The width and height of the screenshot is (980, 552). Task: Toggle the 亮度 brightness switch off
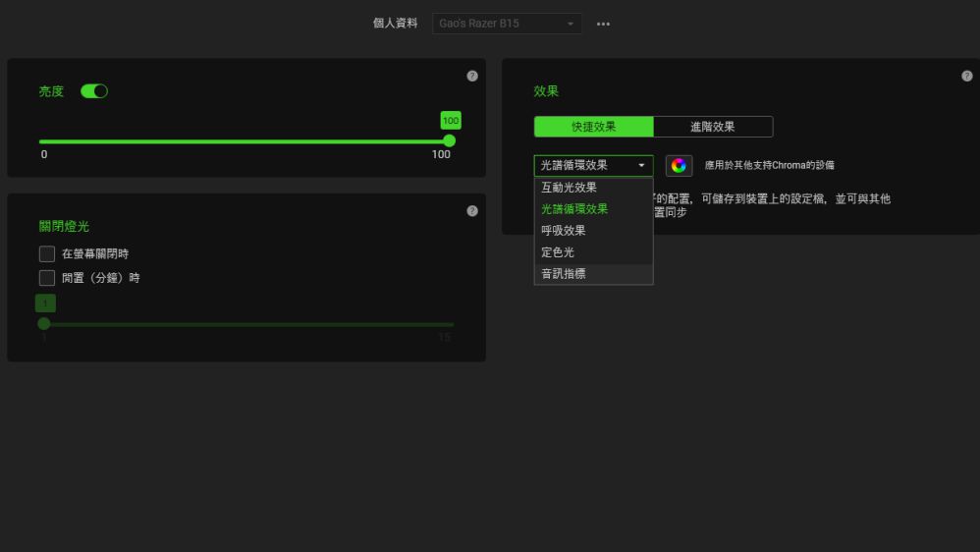point(94,91)
